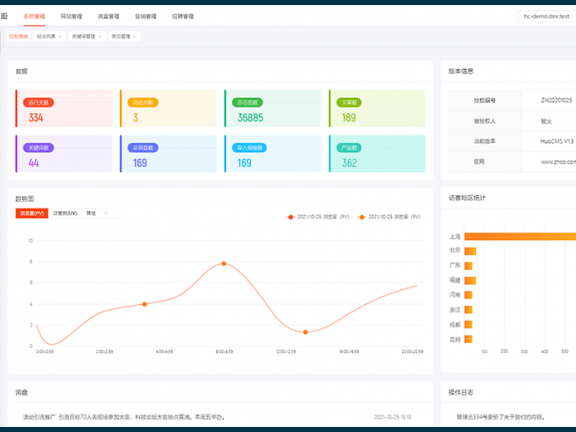This screenshot has height=432, width=576.
Task: Click the ZH20201025 authorization number value
Action: click(556, 100)
